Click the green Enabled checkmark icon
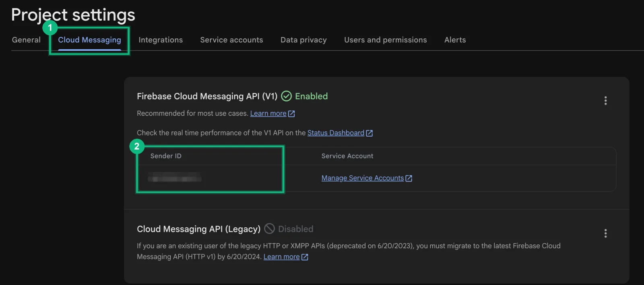 tap(286, 96)
